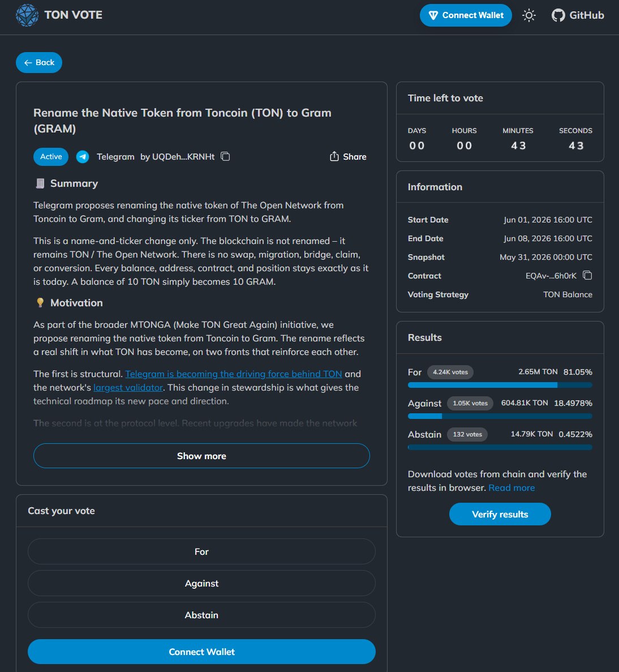
Task: Click the Verify results button
Action: (x=500, y=514)
